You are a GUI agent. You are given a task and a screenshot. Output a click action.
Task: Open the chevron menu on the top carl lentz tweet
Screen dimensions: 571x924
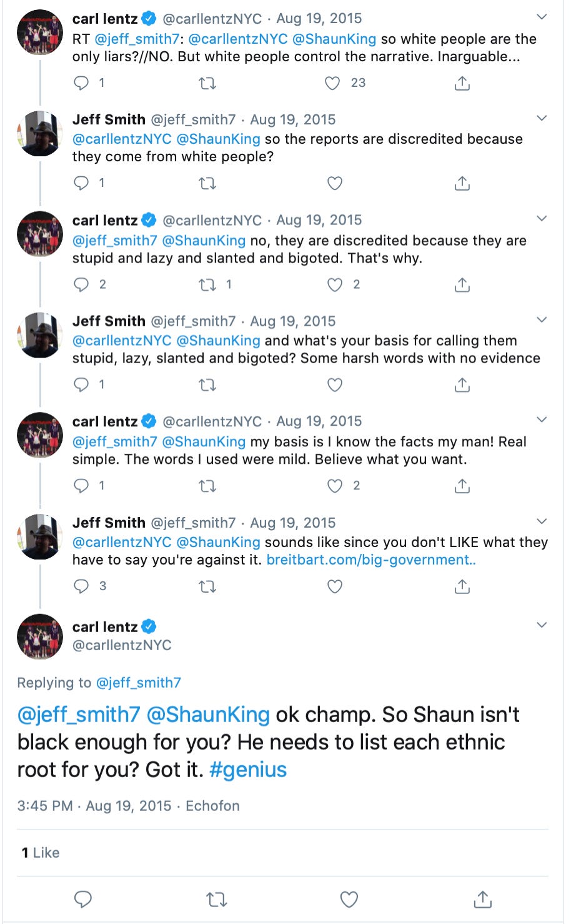pos(542,18)
